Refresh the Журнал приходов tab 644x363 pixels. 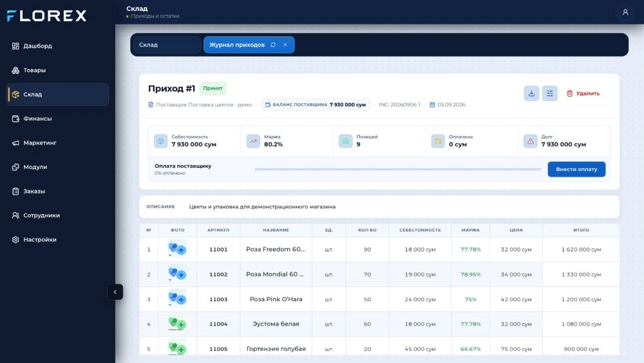[273, 44]
